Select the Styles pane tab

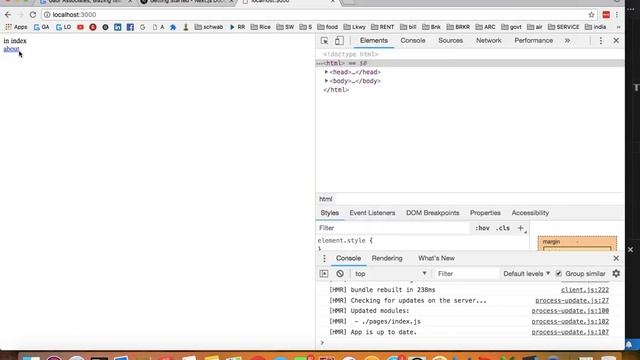329,213
